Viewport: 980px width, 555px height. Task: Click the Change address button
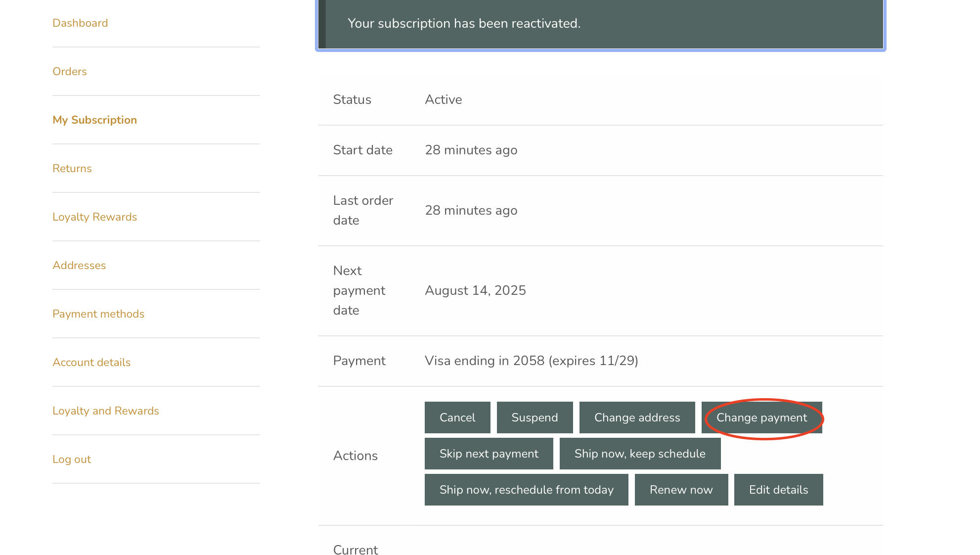click(637, 417)
